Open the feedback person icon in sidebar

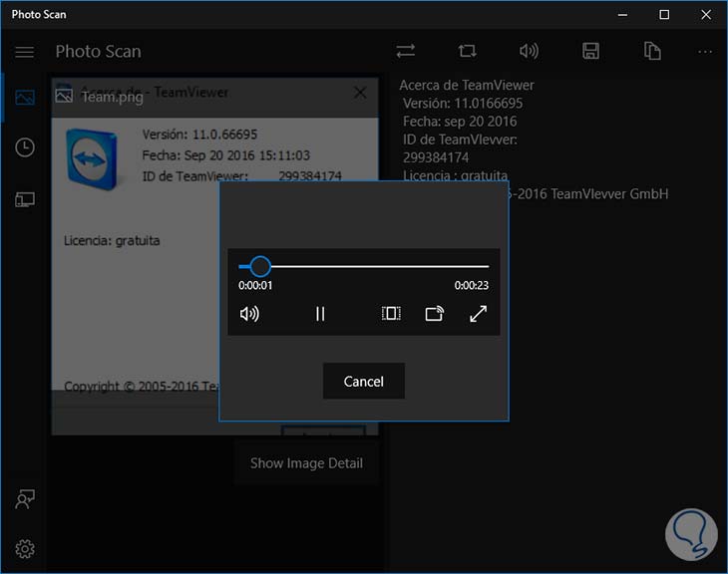(x=25, y=499)
